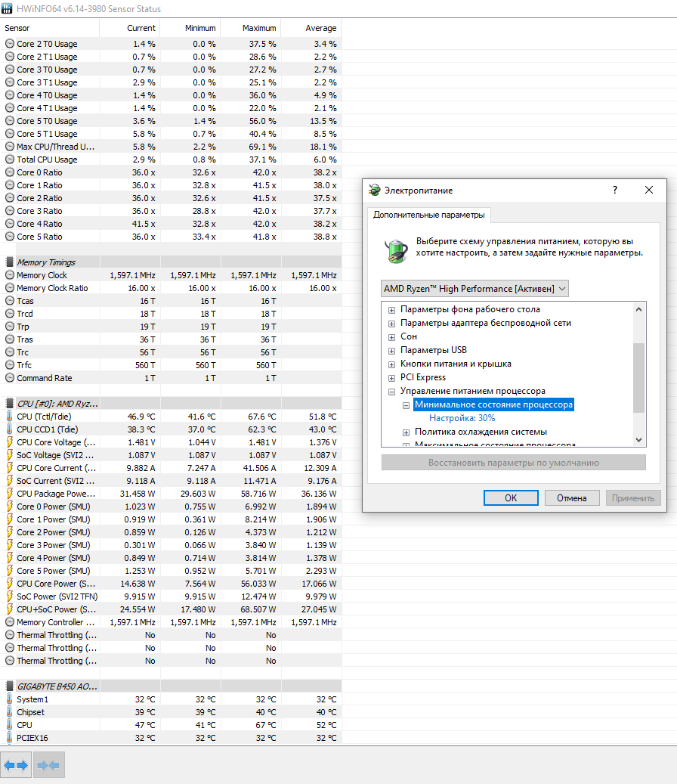
Task: Click the Электропитание dialog title battery icon
Action: [x=374, y=190]
